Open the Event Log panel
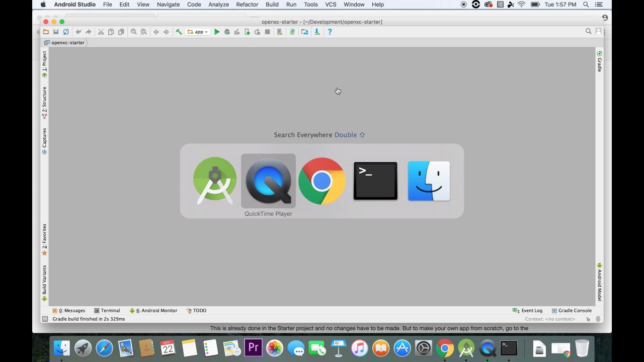Screen dimensions: 644x362 [x=527, y=311]
